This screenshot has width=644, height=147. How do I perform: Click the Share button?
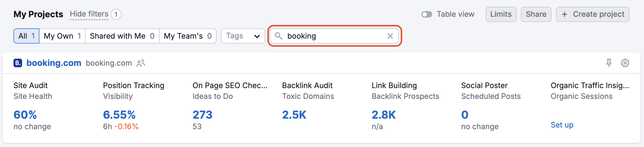coord(536,14)
